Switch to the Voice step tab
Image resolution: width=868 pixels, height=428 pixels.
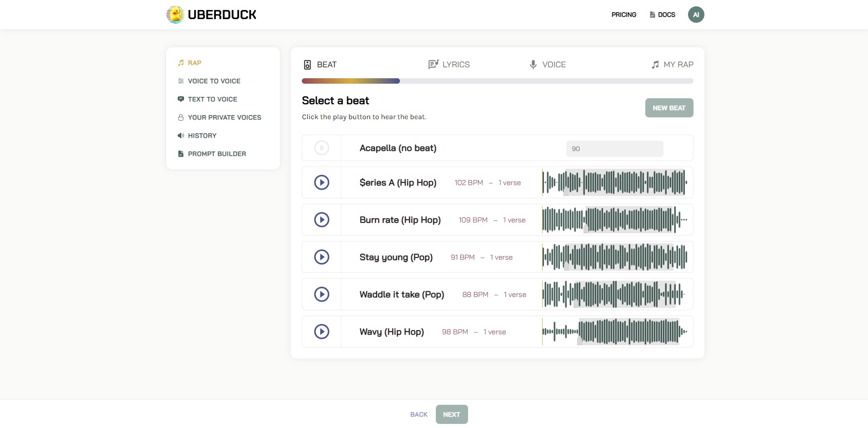pos(548,65)
